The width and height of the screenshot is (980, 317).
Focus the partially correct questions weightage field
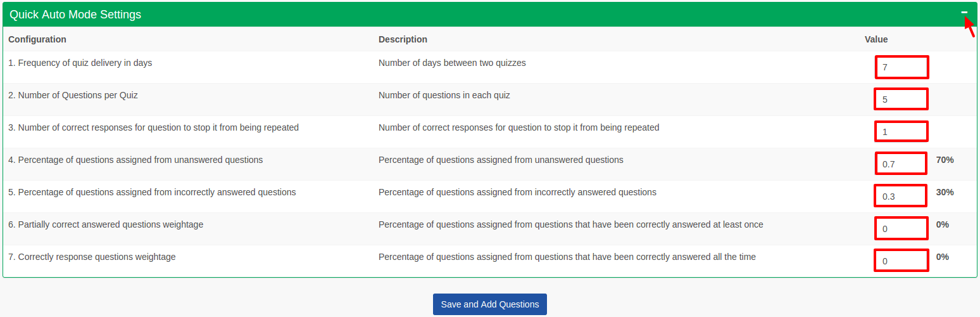[x=901, y=228]
